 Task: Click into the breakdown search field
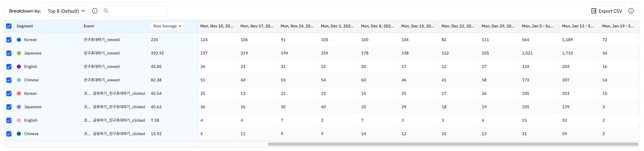(137, 11)
